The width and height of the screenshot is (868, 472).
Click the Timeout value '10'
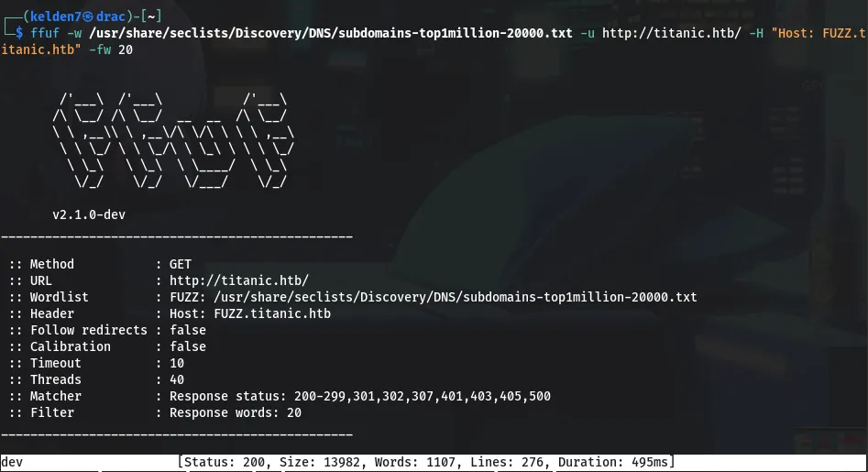tap(177, 363)
